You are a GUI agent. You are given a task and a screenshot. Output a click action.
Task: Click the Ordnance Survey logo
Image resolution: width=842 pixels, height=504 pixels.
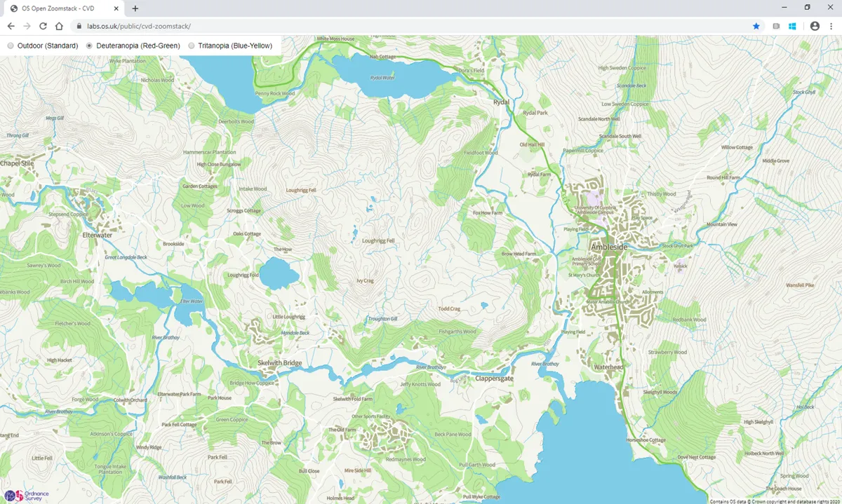coord(21,495)
